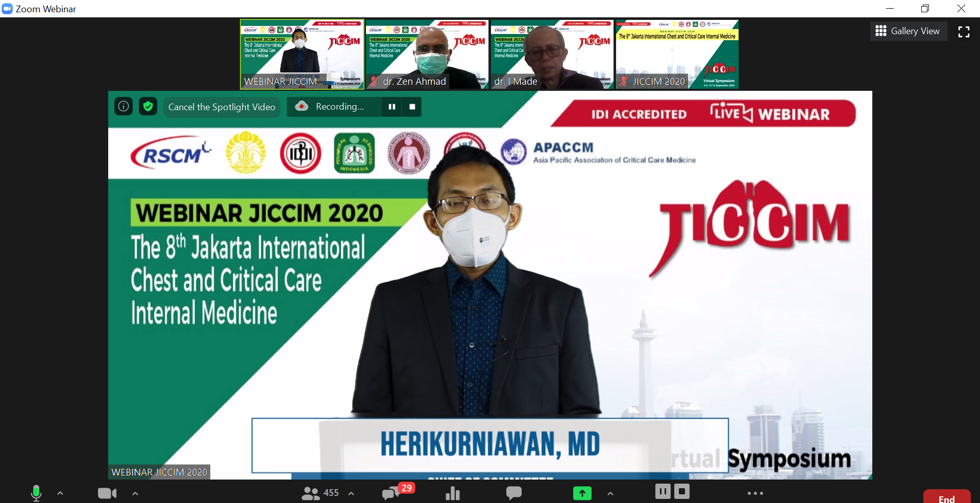Close the Zoom Webinar window

tap(961, 9)
